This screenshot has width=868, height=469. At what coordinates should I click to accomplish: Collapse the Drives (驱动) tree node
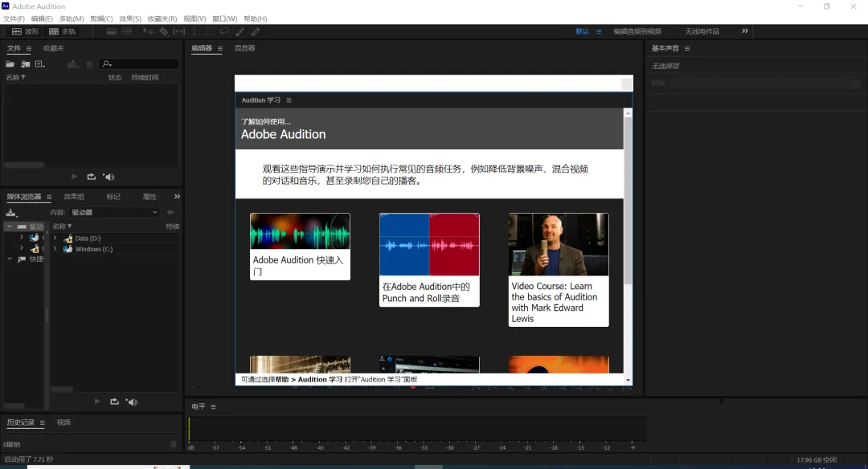[x=10, y=226]
